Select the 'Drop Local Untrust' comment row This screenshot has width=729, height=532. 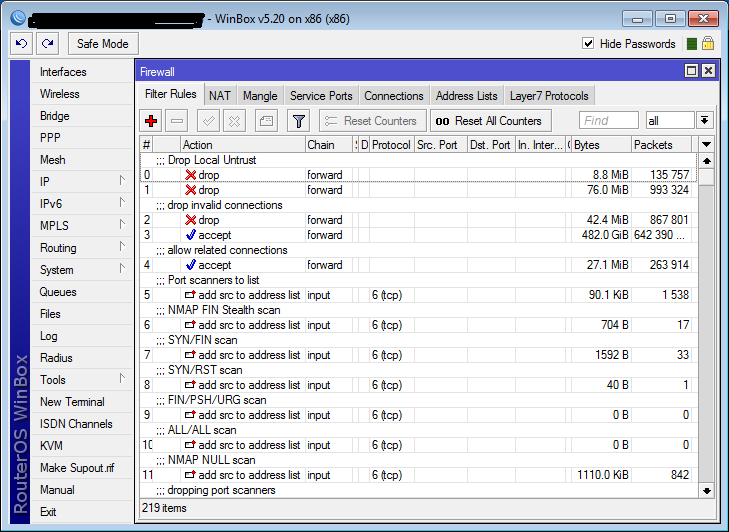coord(418,160)
